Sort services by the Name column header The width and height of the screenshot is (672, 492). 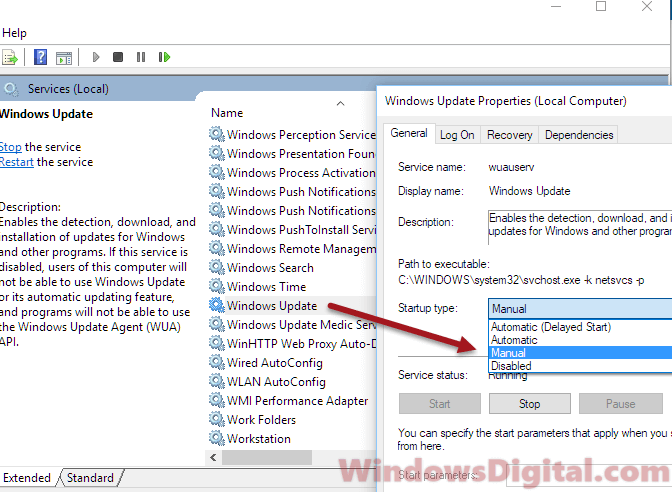[227, 113]
